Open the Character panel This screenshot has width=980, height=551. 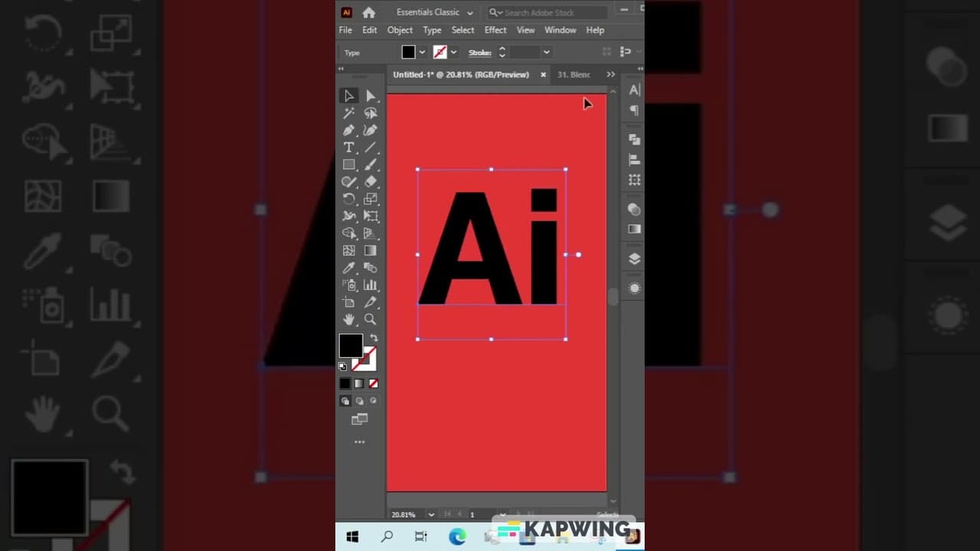pos(634,90)
